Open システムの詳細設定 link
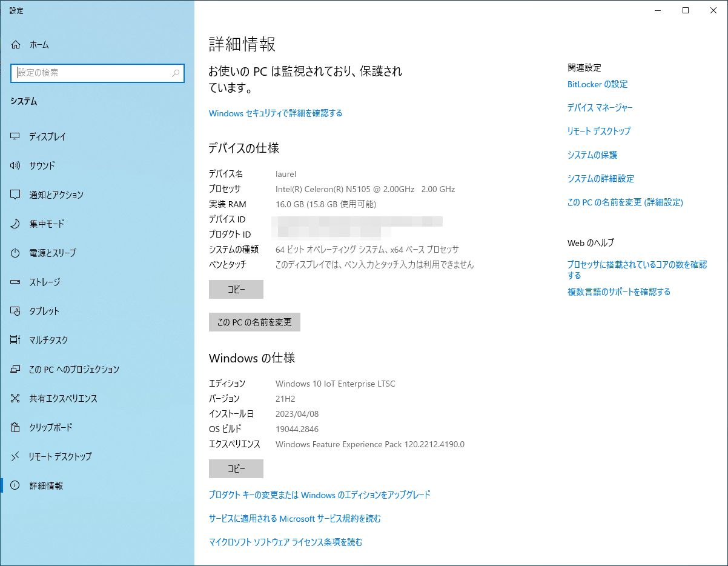 click(x=601, y=179)
